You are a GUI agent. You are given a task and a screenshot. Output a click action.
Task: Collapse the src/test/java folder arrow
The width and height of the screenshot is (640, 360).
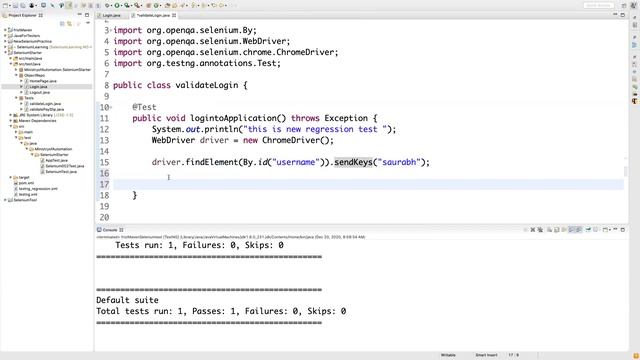[x=11, y=64]
